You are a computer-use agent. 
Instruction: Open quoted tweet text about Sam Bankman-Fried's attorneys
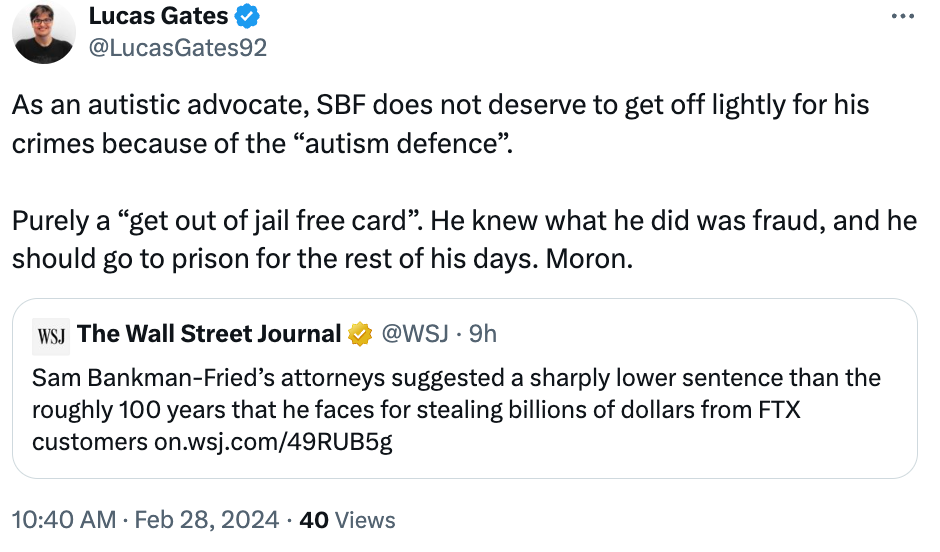coord(456,410)
